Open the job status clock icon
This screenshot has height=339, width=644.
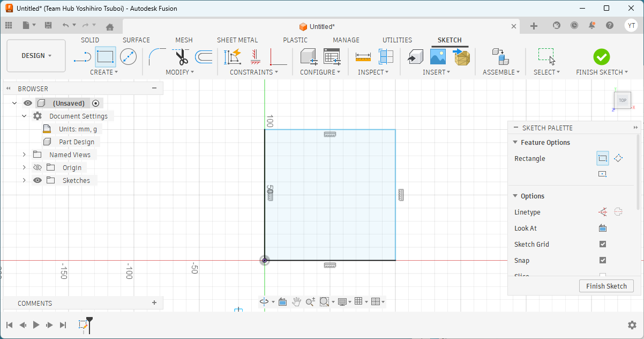[x=574, y=25]
